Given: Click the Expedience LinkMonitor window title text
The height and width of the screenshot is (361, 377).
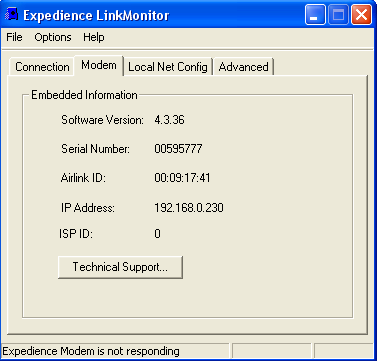Looking at the screenshot, I should pyautogui.click(x=96, y=15).
